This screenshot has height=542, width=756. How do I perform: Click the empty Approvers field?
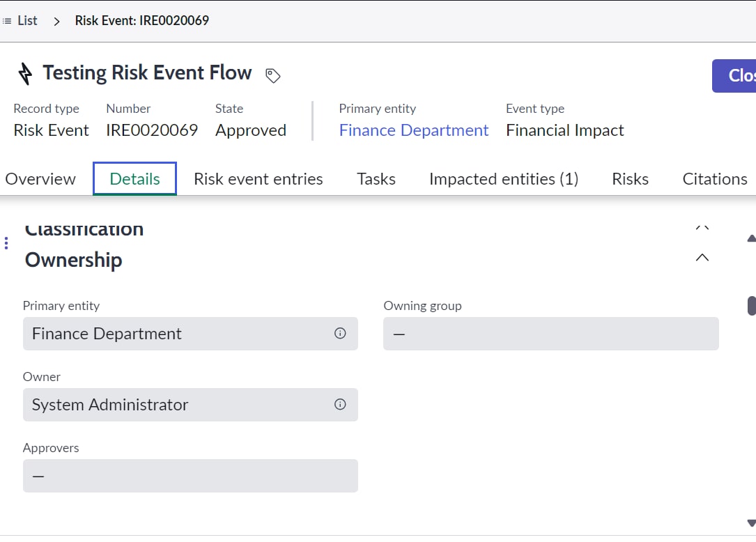coord(190,475)
